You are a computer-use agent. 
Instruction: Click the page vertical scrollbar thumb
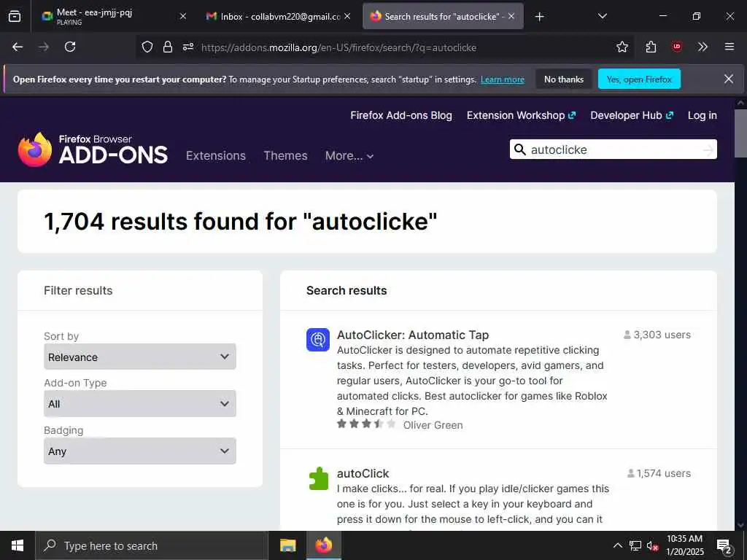tap(740, 133)
